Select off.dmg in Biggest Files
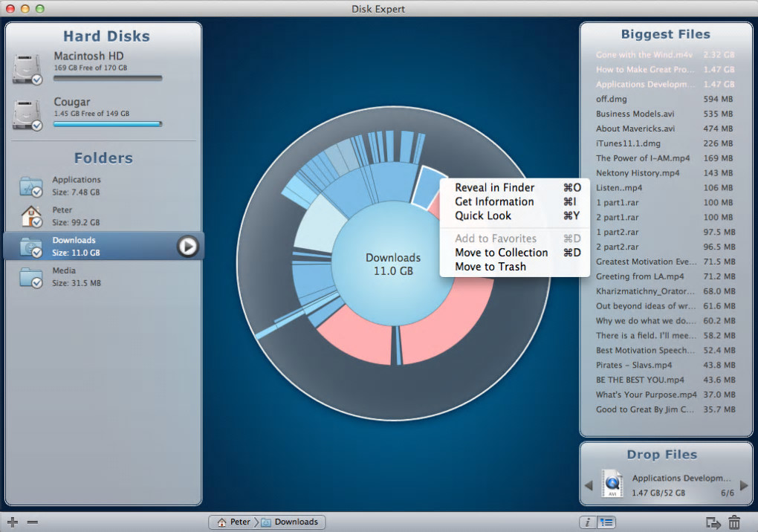 point(665,99)
